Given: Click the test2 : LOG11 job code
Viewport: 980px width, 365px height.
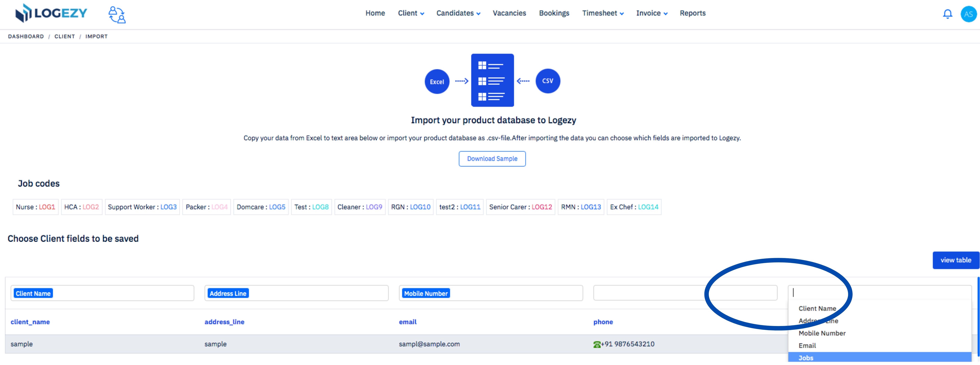Looking at the screenshot, I should [460, 207].
